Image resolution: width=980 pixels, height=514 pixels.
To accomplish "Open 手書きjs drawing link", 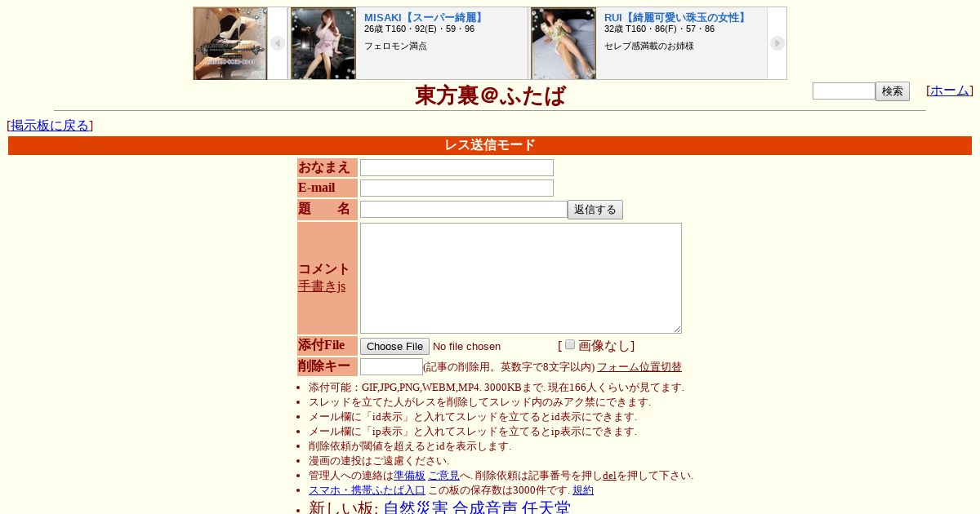I will click(x=322, y=286).
